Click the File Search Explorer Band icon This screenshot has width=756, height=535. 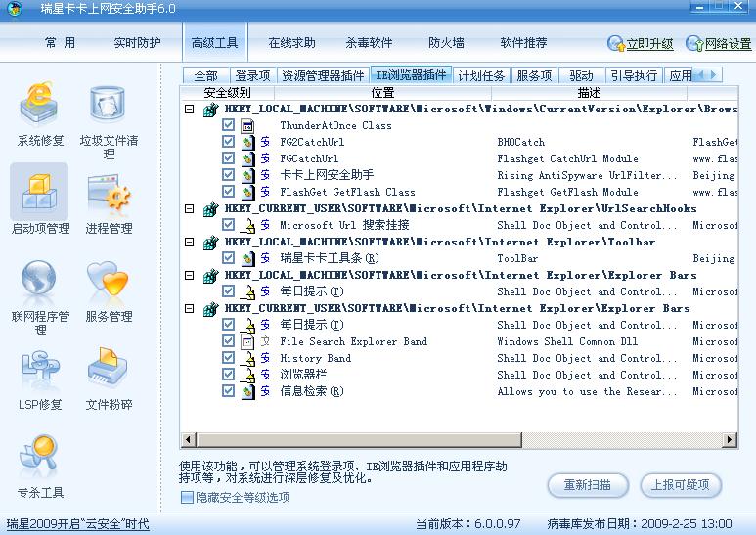(247, 341)
